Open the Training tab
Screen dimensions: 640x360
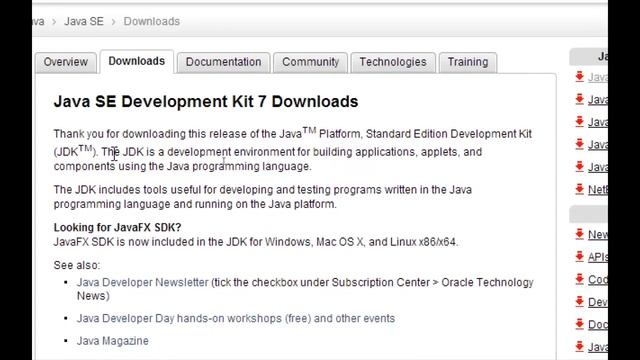coord(468,62)
